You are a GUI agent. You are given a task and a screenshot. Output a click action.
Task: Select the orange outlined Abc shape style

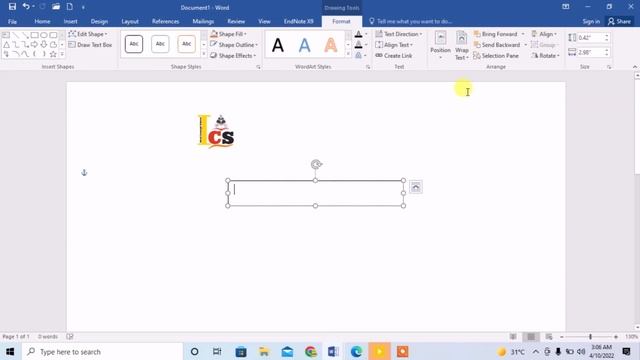[x=186, y=44]
